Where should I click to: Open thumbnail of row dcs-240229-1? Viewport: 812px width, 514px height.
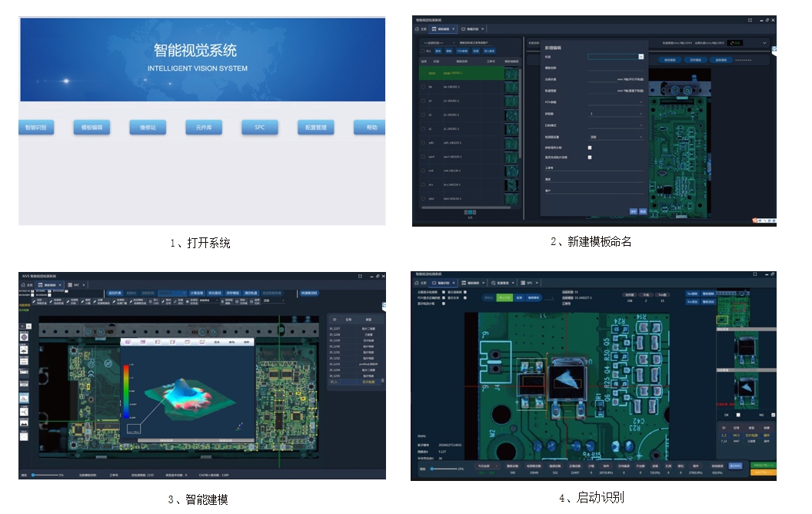tap(511, 185)
